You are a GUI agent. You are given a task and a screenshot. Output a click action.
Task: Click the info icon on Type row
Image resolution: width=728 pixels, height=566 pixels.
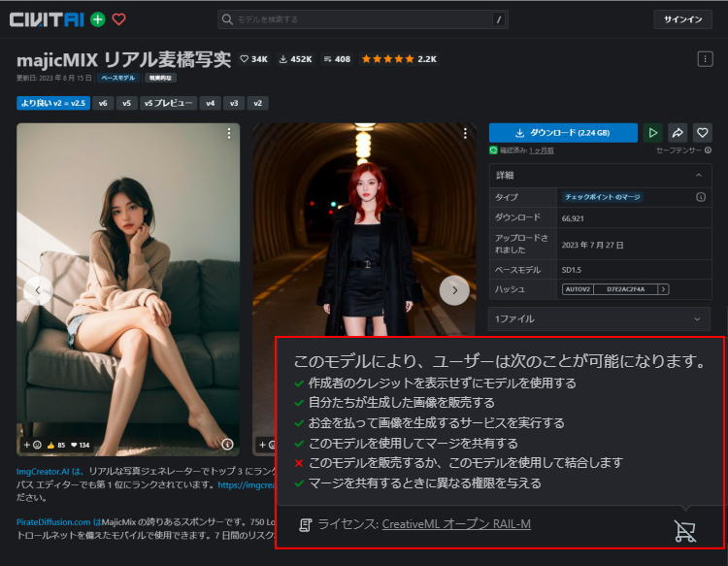(700, 197)
